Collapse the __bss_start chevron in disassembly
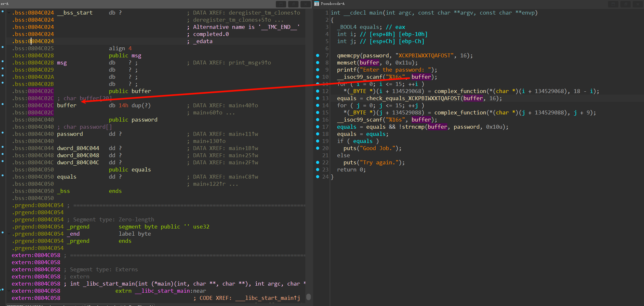Viewport: 644px width, 306px height. tap(9, 13)
